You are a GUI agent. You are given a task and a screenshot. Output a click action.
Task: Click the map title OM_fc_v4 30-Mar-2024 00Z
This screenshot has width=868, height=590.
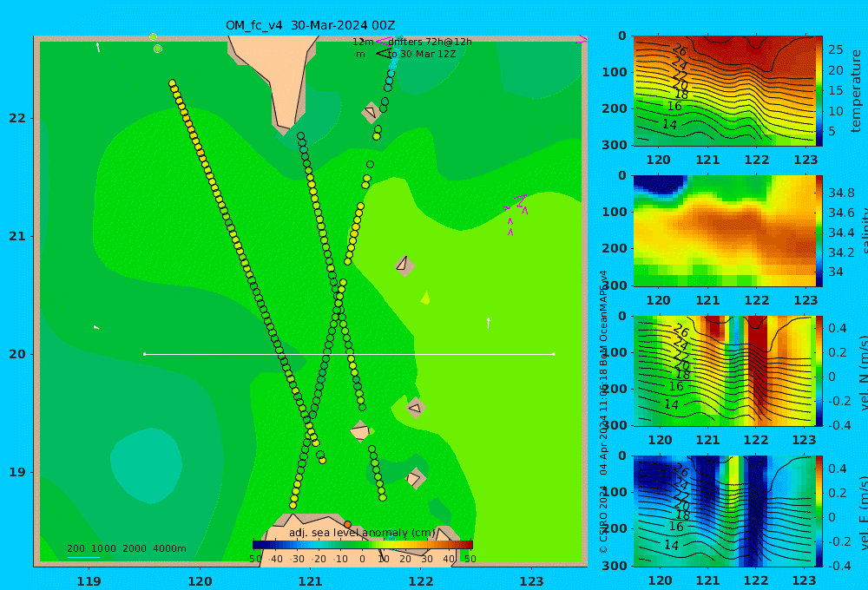(x=310, y=25)
